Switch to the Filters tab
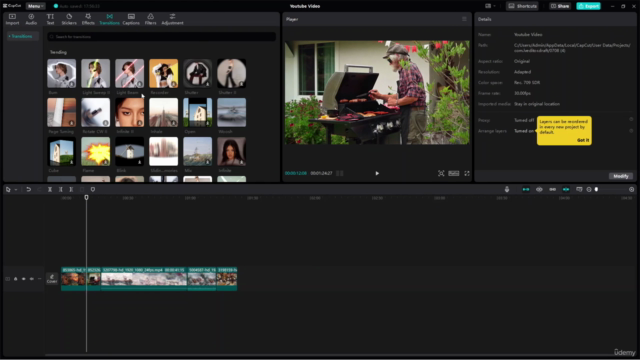 coord(150,19)
